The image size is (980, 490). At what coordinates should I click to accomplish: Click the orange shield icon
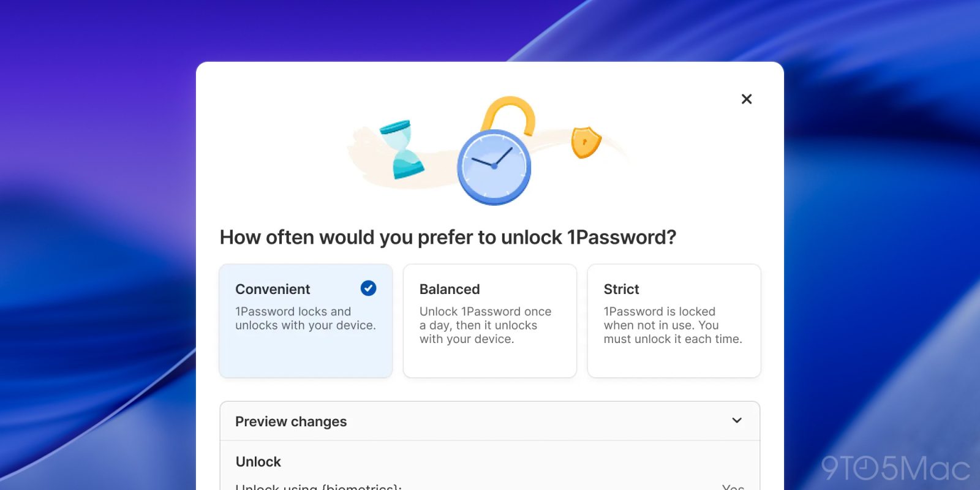pyautogui.click(x=585, y=142)
